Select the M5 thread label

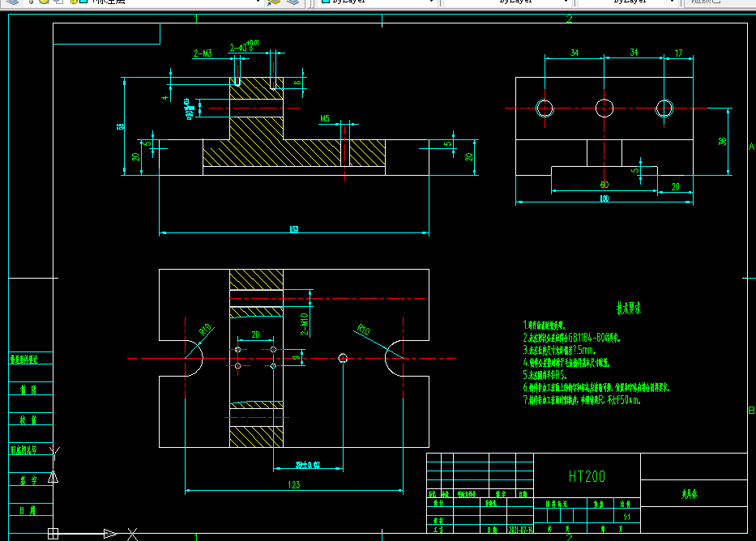(325, 118)
